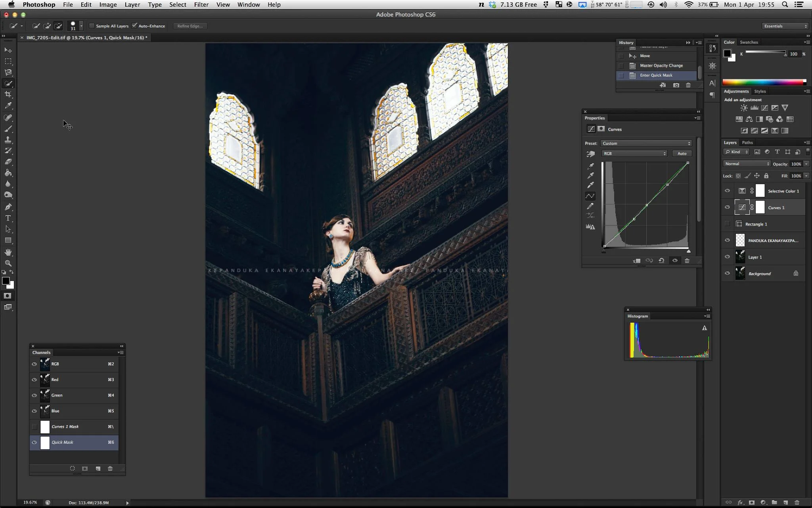Screen dimensions: 812x508
Task: Load channel as selection icon
Action: click(x=72, y=469)
